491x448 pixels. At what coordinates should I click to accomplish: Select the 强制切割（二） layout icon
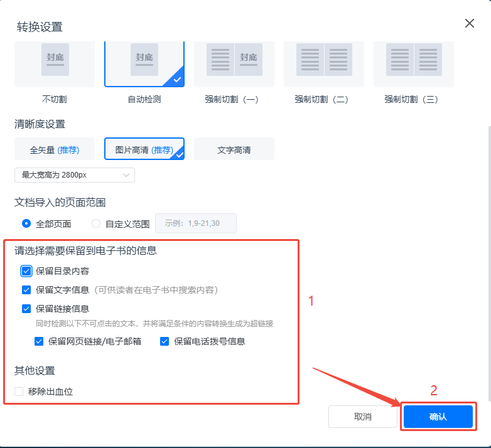tap(324, 63)
